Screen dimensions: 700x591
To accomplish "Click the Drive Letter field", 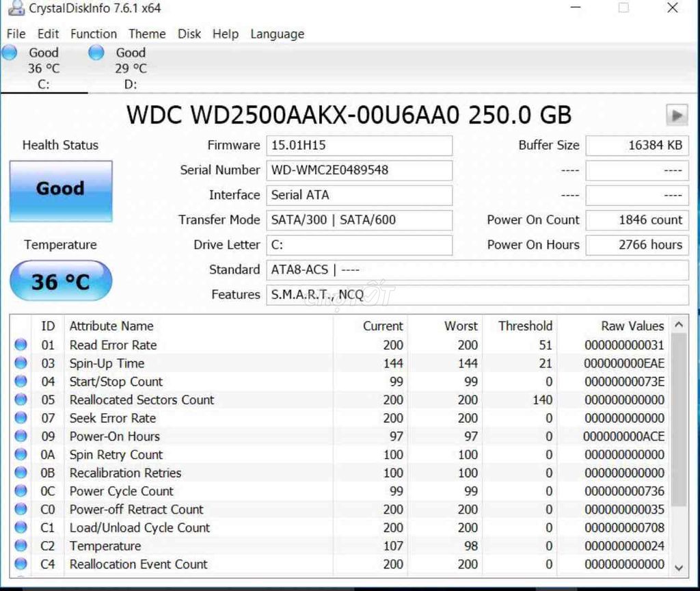I will pyautogui.click(x=360, y=246).
